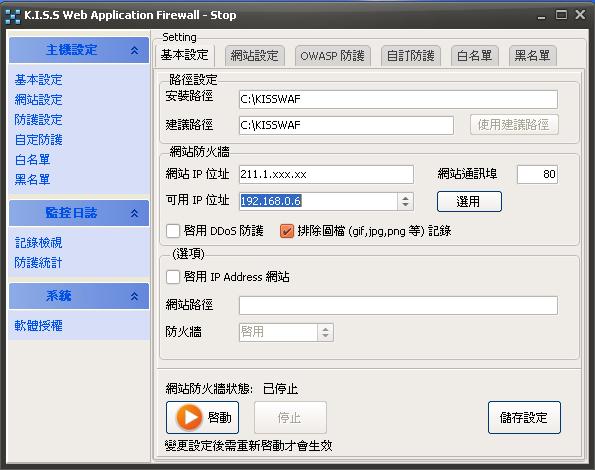This screenshot has width=595, height=470.
Task: Click the 儲存設定 button
Action: click(x=524, y=417)
